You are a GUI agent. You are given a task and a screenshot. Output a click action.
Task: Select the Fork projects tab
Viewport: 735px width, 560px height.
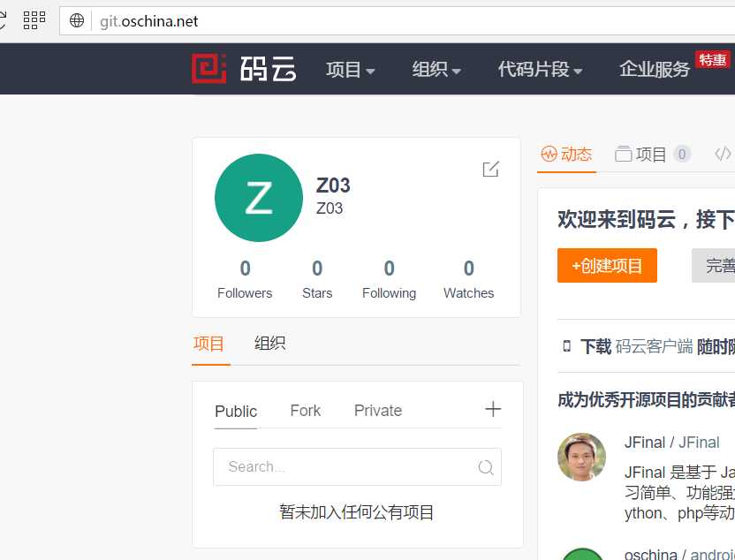305,411
